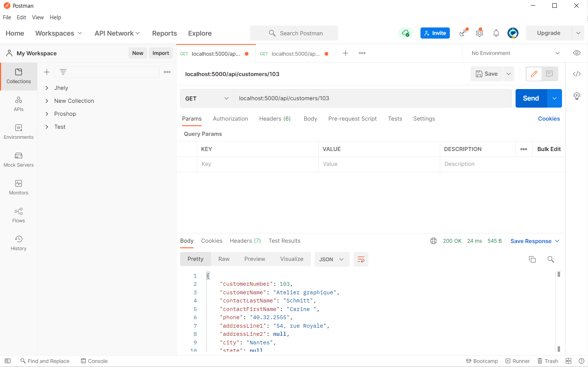
Task: Click the request URL input field
Action: [x=373, y=98]
